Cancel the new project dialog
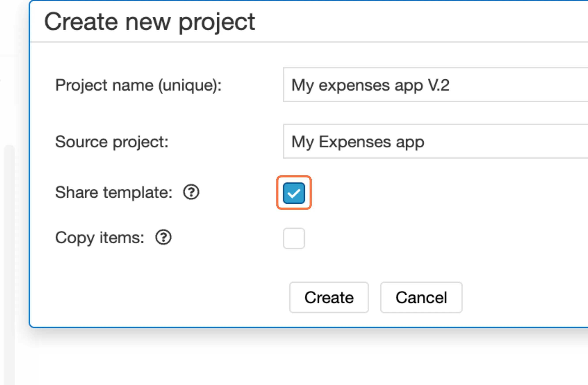 coord(421,297)
